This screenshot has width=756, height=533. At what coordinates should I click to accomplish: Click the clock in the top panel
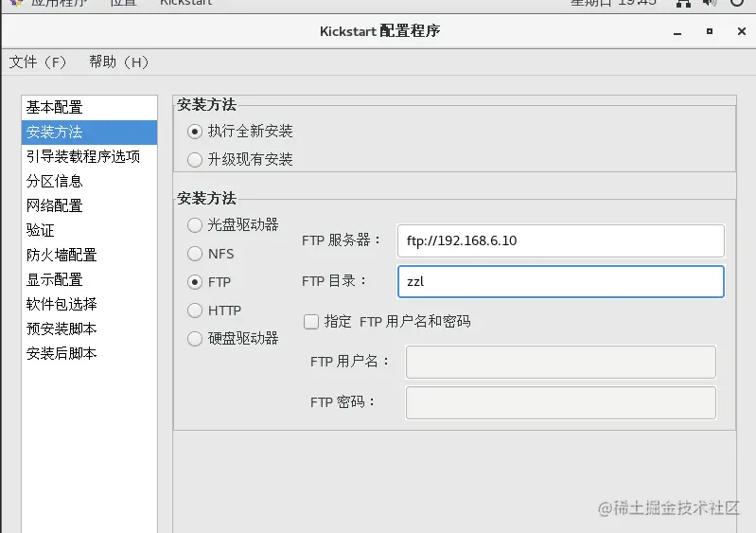coord(613,3)
